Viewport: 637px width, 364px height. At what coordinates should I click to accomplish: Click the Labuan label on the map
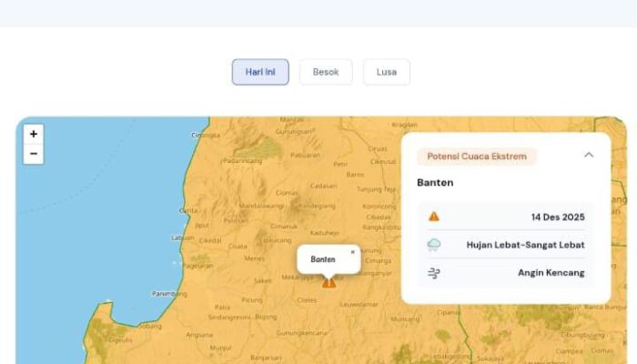click(182, 238)
